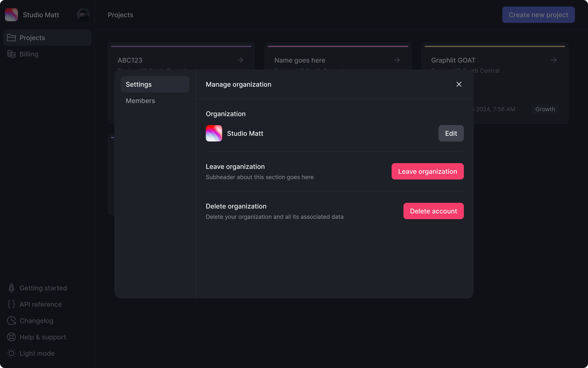Click the Projects folder icon
This screenshot has width=588, height=368.
point(11,38)
